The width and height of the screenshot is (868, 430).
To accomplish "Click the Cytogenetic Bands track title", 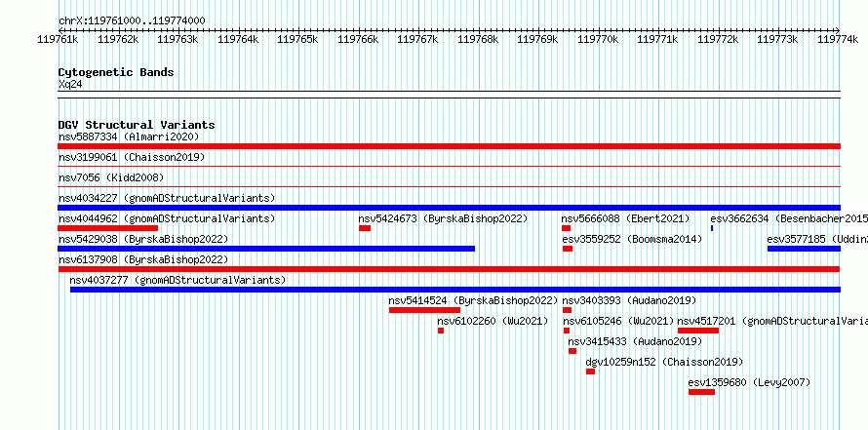I will pyautogui.click(x=116, y=72).
